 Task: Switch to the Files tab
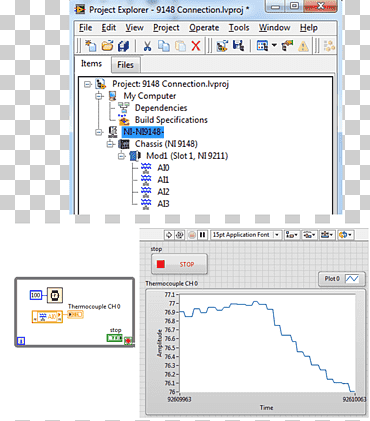(125, 65)
